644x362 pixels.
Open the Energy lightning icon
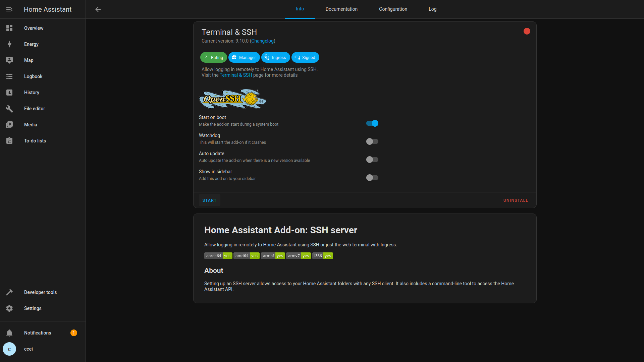[x=9, y=44]
